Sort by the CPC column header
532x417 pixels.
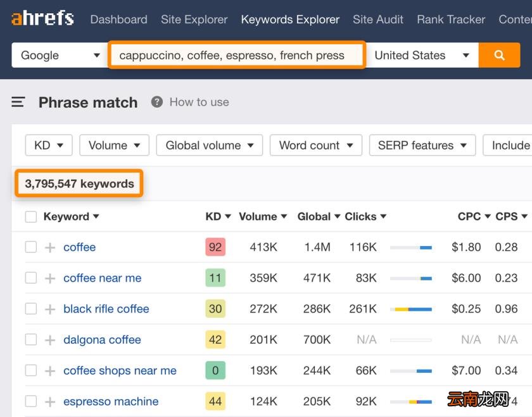474,216
